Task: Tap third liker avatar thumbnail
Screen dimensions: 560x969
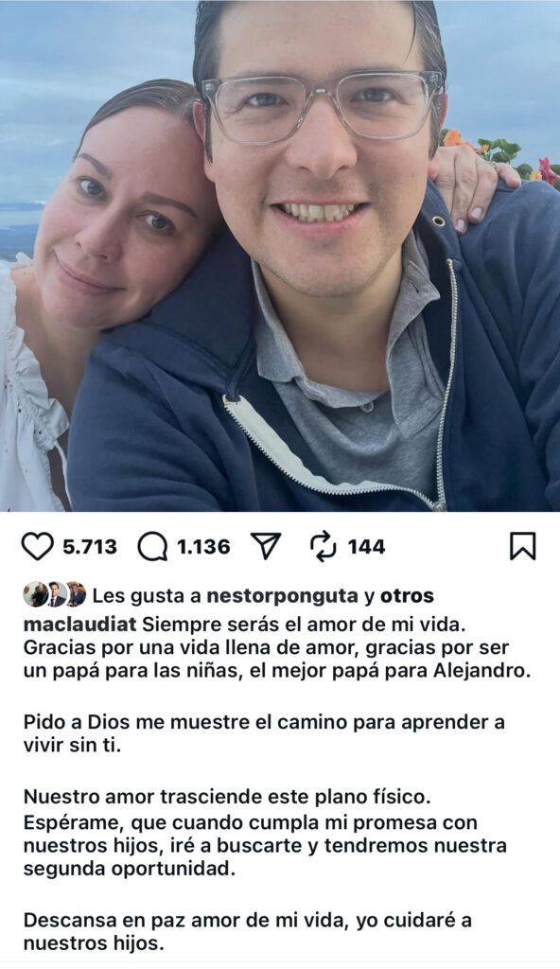Action: [x=76, y=594]
